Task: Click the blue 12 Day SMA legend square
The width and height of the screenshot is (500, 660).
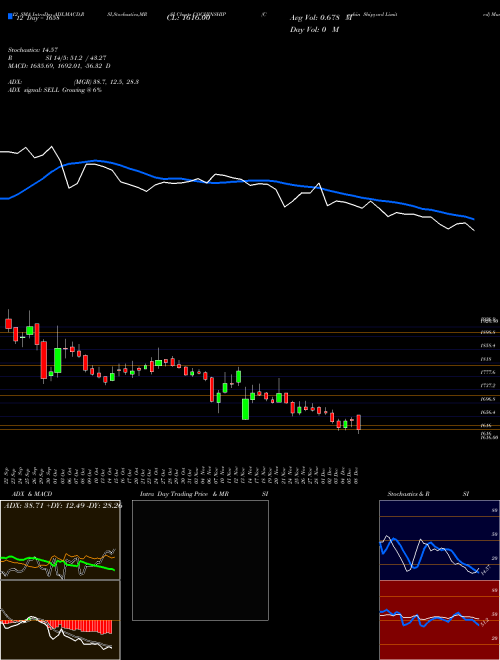Action: 11,17
